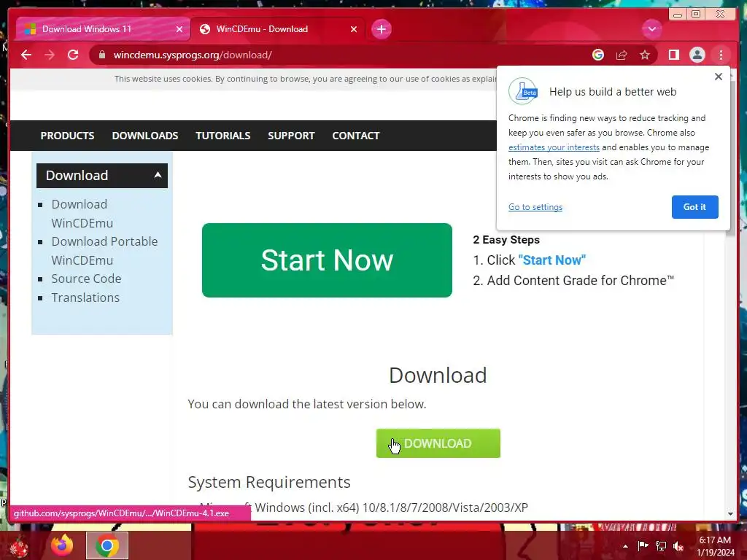Click the Beta flask icon in popup
This screenshot has width=747, height=560.
point(523,91)
